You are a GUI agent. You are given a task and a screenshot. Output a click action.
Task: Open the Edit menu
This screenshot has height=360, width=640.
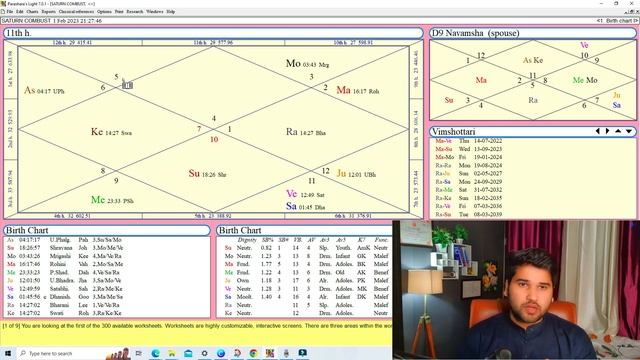20,12
